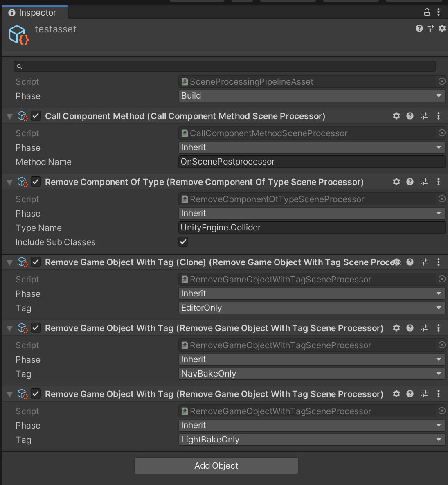448x485 pixels.
Task: Toggle the Include Sub Classes checkbox
Action: (183, 242)
